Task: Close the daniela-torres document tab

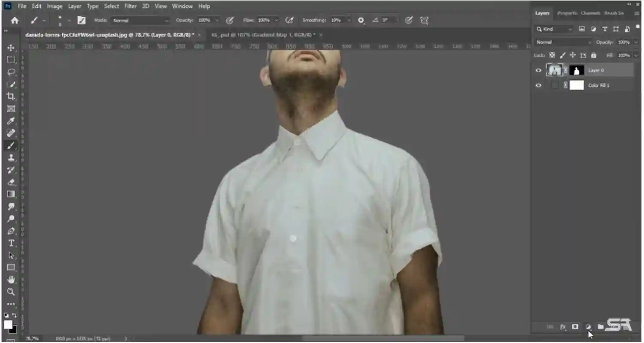Action: [x=199, y=34]
